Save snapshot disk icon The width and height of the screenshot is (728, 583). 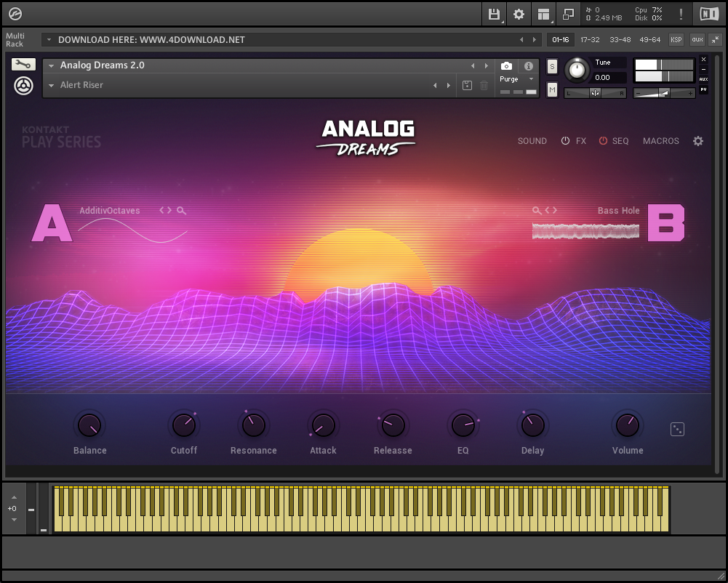coord(467,85)
